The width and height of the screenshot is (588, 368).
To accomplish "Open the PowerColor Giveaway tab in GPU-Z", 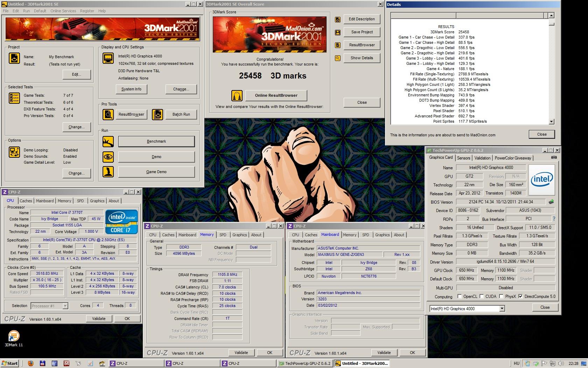I will tap(513, 158).
